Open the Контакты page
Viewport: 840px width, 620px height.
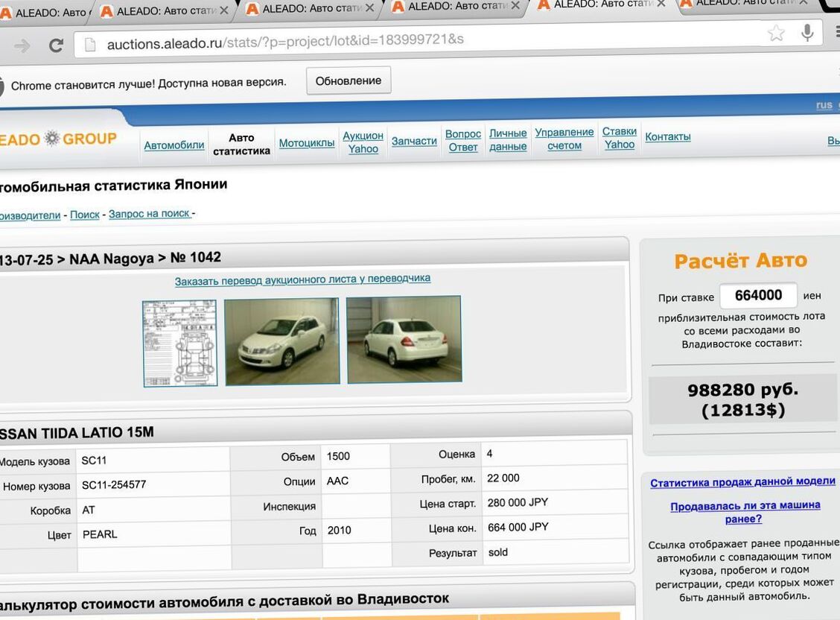[x=667, y=136]
